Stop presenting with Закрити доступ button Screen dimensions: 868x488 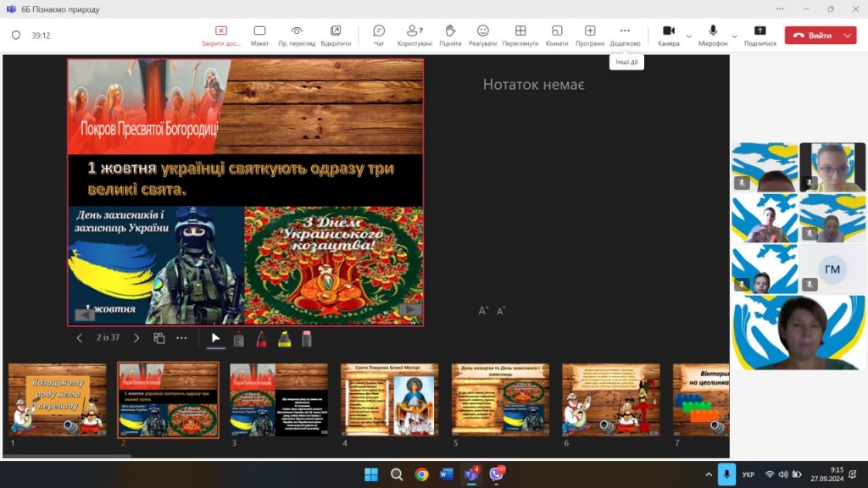(x=221, y=35)
